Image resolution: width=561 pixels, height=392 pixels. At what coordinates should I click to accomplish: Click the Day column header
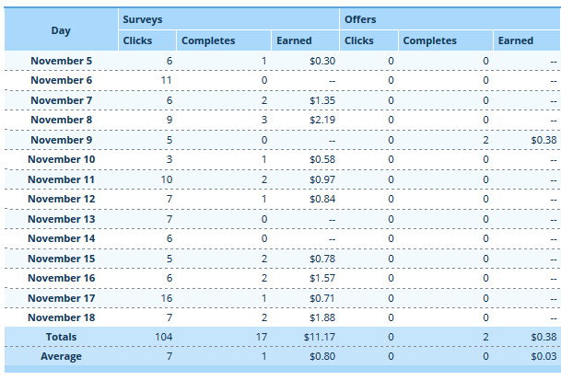click(x=61, y=30)
